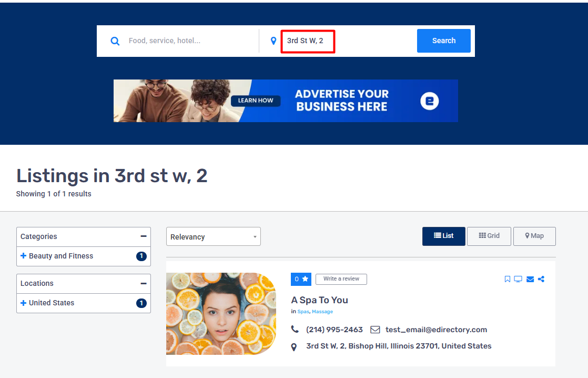
Task: Click the eDirectory logo in ad banner
Action: pyautogui.click(x=429, y=101)
